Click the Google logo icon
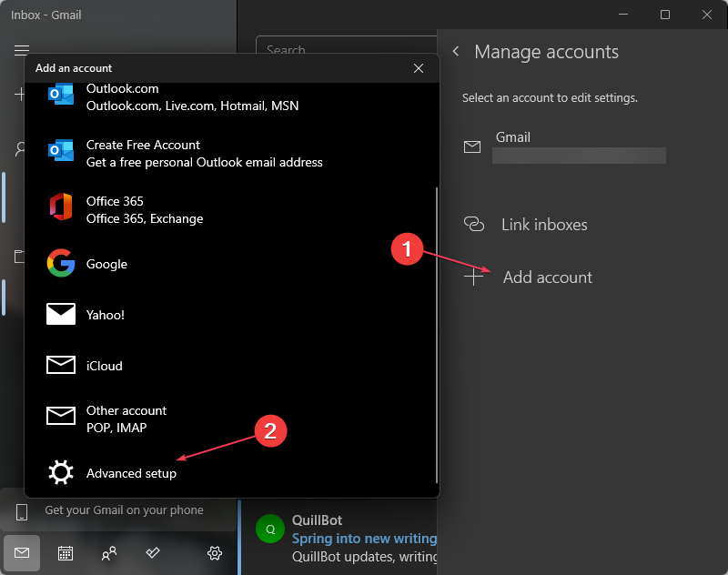The width and height of the screenshot is (728, 575). point(61,264)
